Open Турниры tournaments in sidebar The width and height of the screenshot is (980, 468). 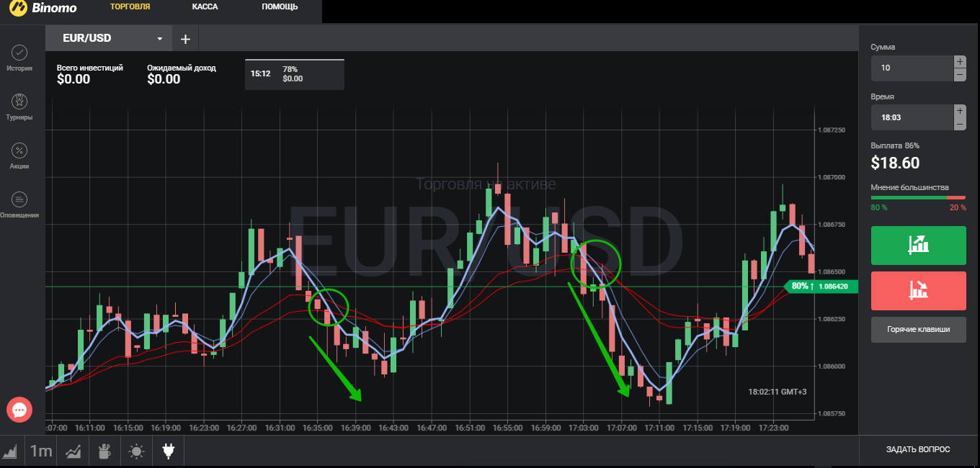point(20,107)
